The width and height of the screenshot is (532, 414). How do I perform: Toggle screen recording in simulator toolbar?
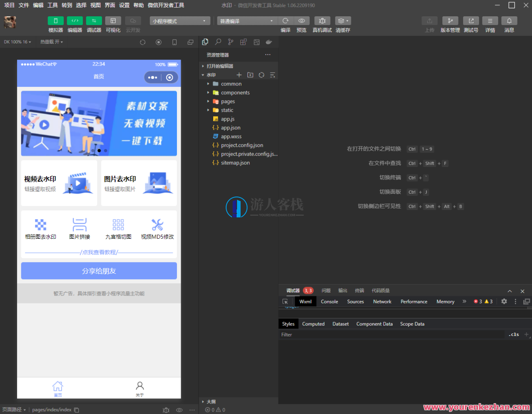point(159,42)
